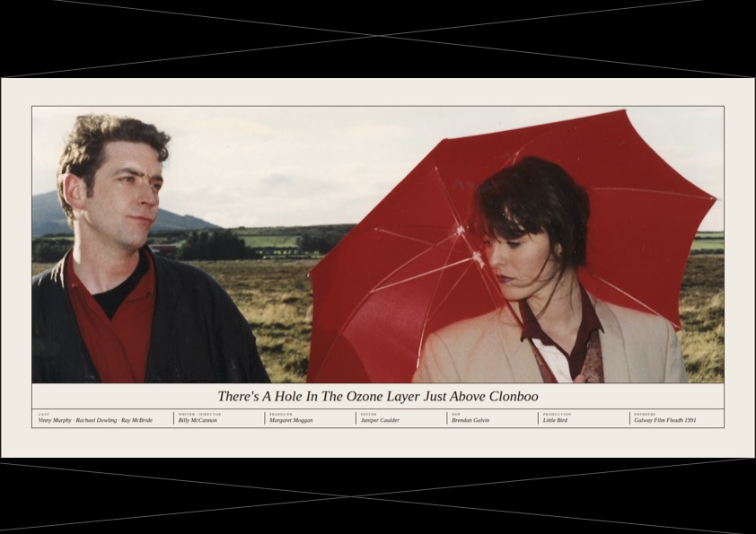Image resolution: width=756 pixels, height=534 pixels.
Task: Click the PREMIERE label heading
Action: [645, 414]
